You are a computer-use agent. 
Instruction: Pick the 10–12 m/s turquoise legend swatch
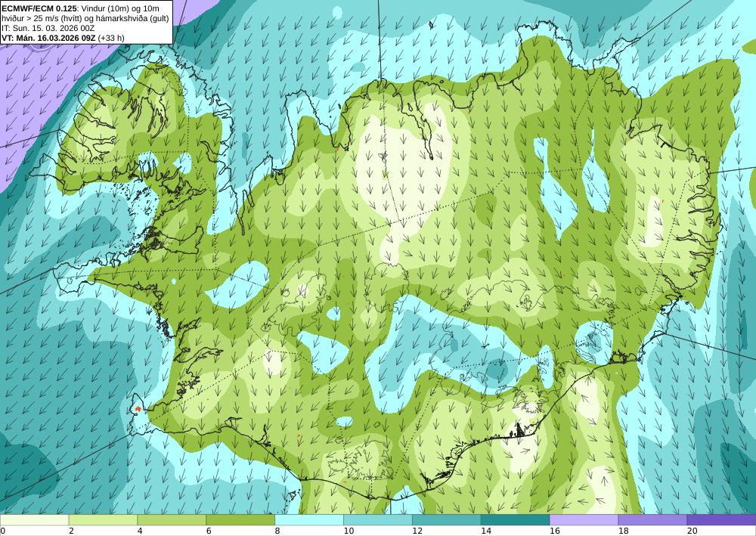coord(377,520)
